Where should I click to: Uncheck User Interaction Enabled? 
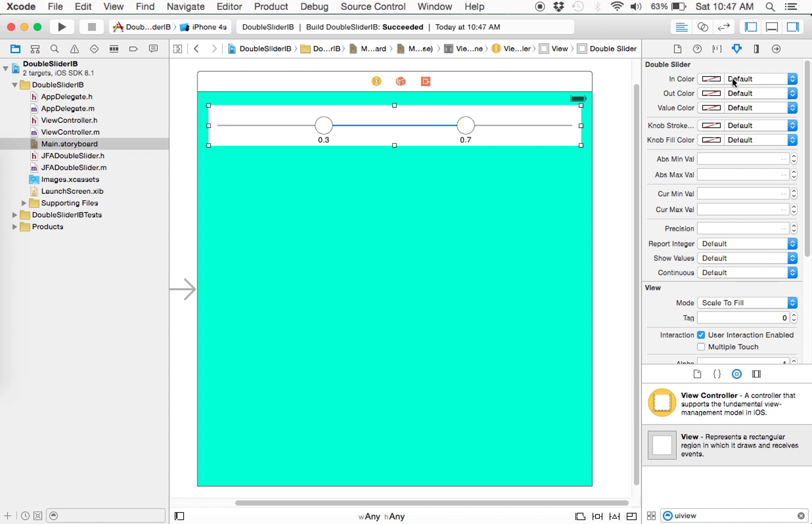coord(701,335)
